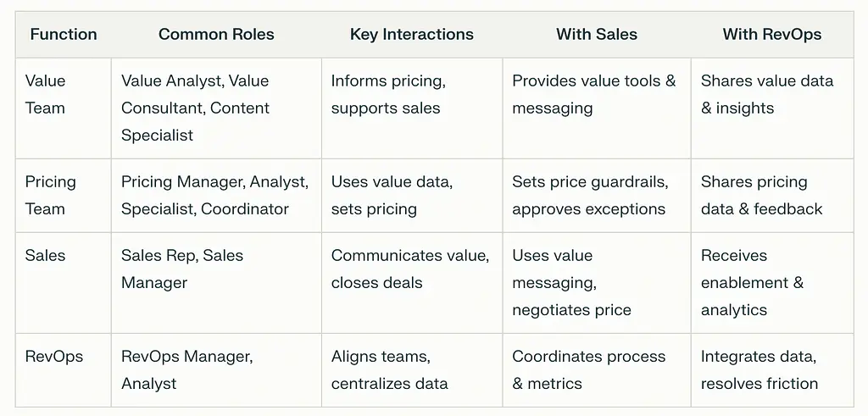This screenshot has width=868, height=416.
Task: Select the Common Roles column header
Action: (x=215, y=35)
